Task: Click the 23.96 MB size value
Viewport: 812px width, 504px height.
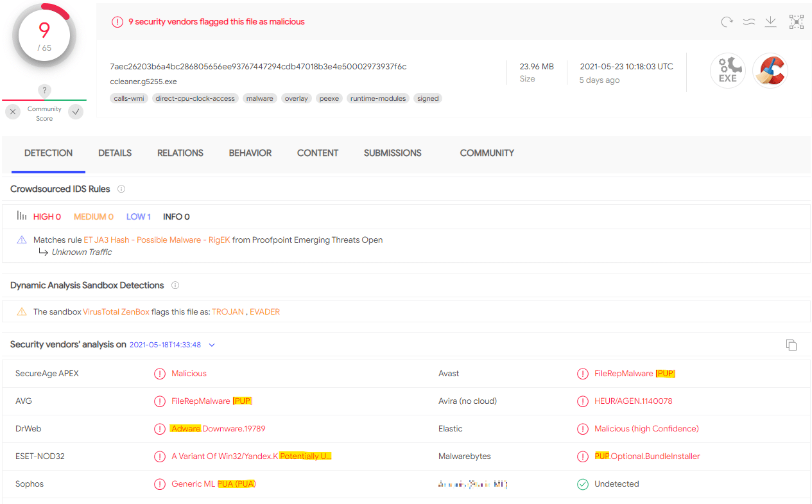Action: [537, 67]
